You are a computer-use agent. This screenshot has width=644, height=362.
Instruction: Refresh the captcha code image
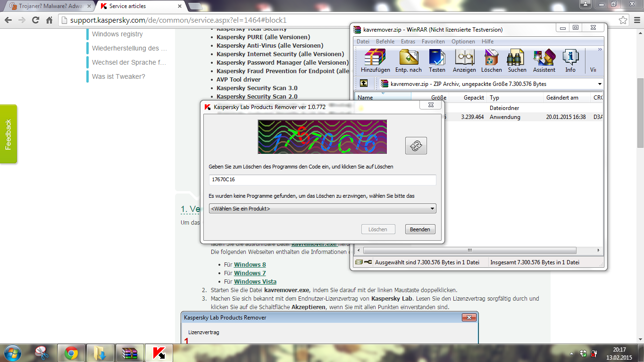416,146
